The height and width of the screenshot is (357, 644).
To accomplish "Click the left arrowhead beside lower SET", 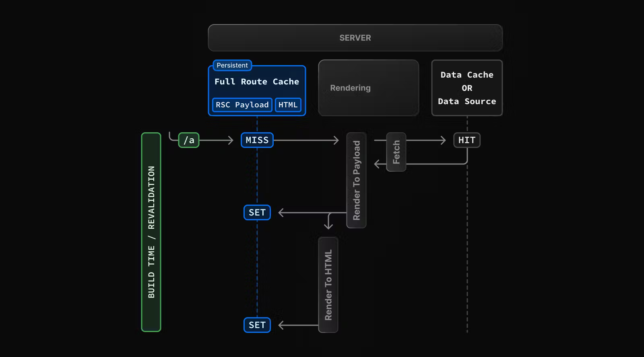I will pos(281,325).
